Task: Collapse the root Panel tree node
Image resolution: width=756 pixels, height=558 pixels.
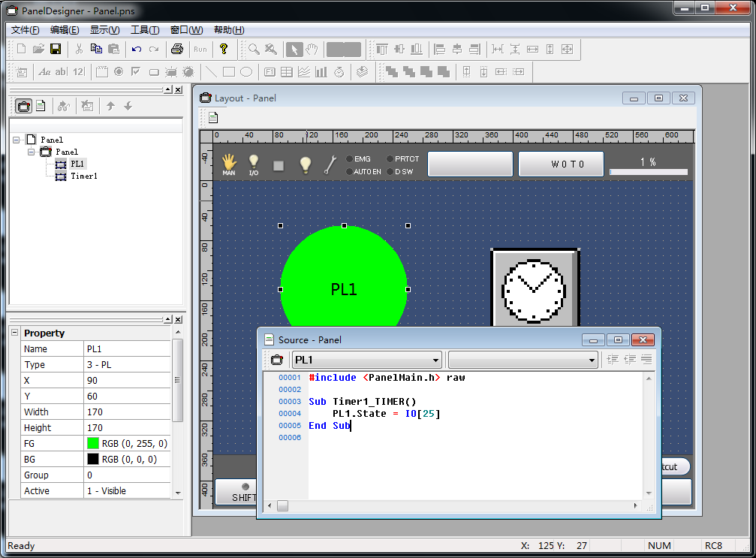Action: [x=17, y=140]
